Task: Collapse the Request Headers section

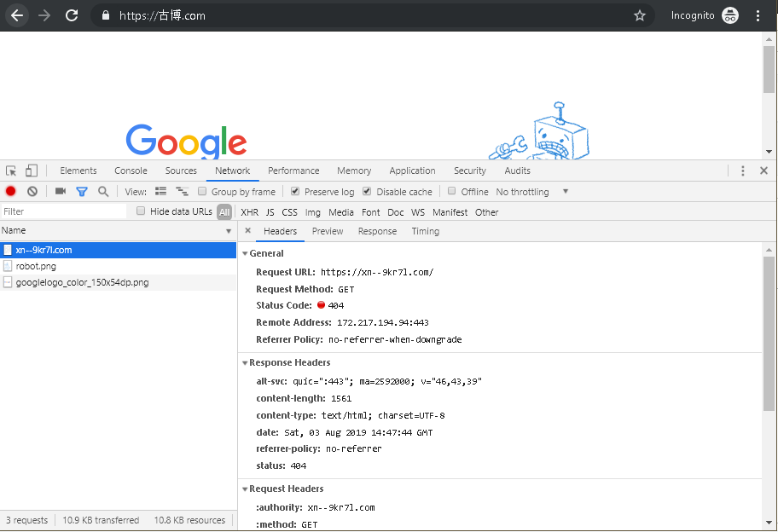Action: pyautogui.click(x=245, y=489)
